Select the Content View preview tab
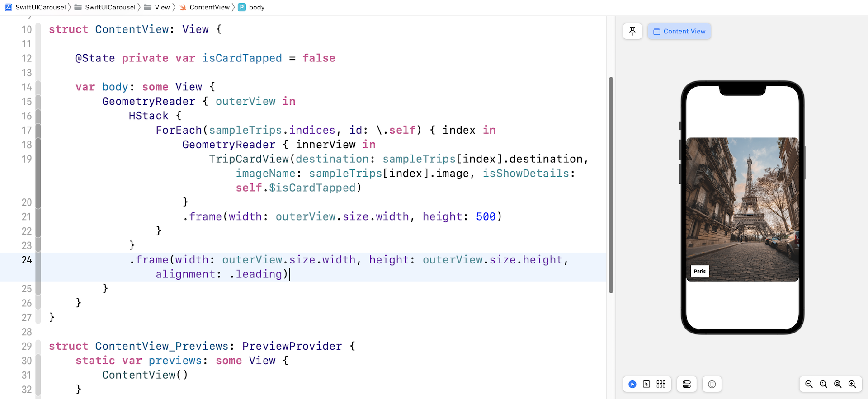This screenshot has width=868, height=399. 679,31
